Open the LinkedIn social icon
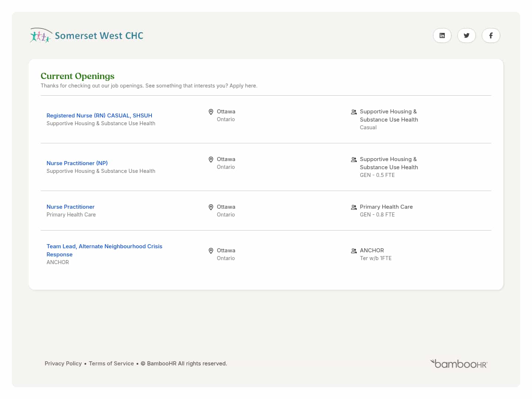The height and width of the screenshot is (399, 532). tap(442, 35)
